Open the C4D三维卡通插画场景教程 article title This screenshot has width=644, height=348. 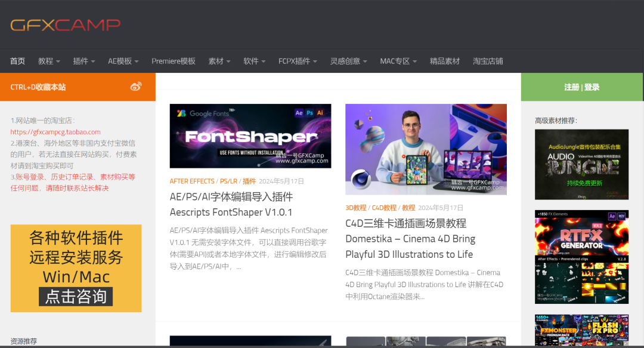[x=410, y=239]
